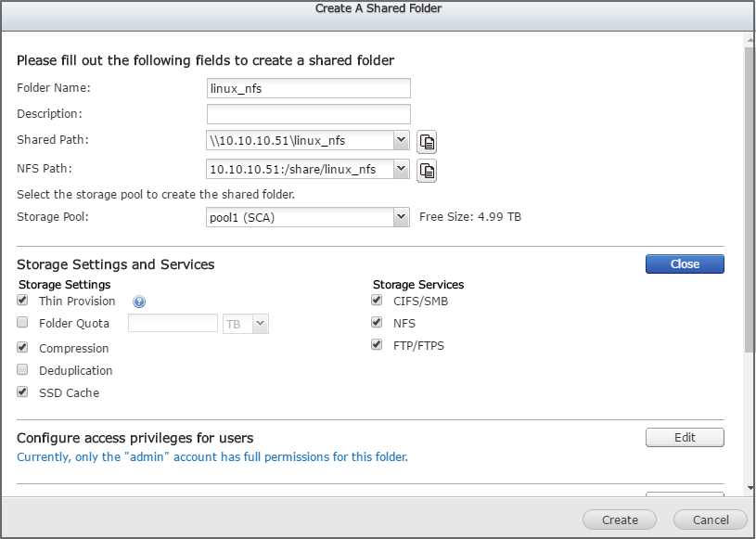This screenshot has height=539, width=756.
Task: Open the Folder Quota TB unit dropdown
Action: click(260, 324)
